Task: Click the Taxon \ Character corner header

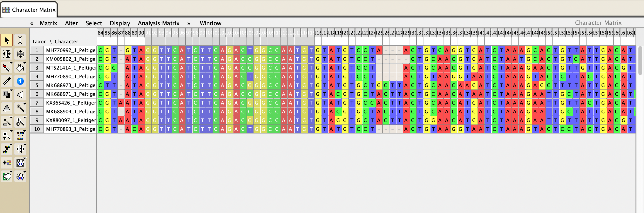Action: pyautogui.click(x=55, y=42)
